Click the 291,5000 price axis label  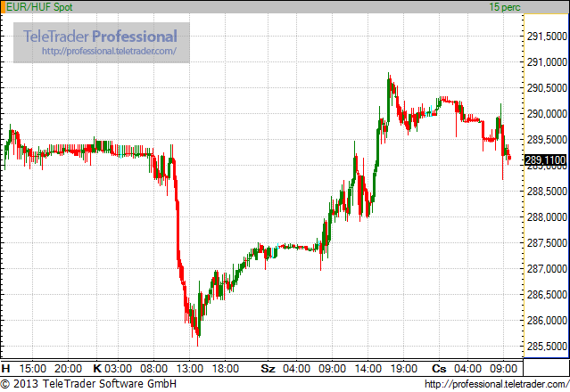[547, 37]
